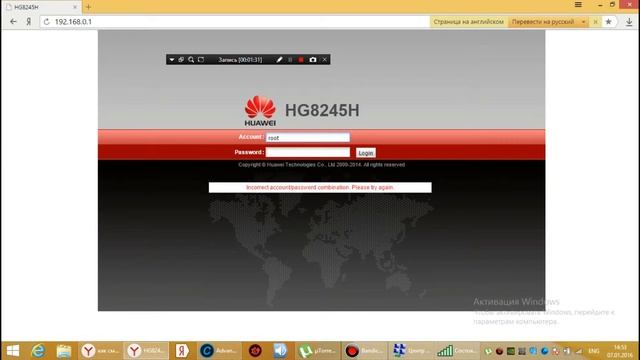The image size is (640, 360).
Task: Open the Advan... taskbar app
Action: tap(219, 351)
